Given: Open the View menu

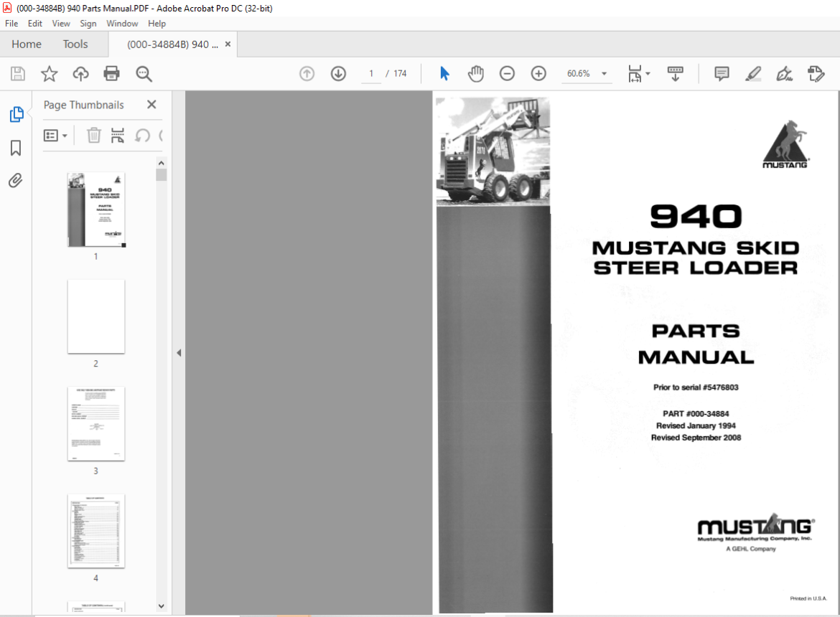Looking at the screenshot, I should tap(60, 23).
